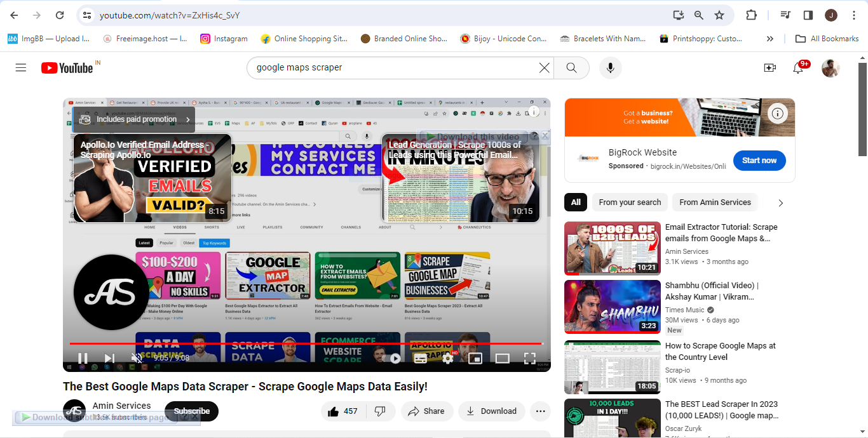Switch to theater mode
868x438 pixels.
click(x=502, y=359)
